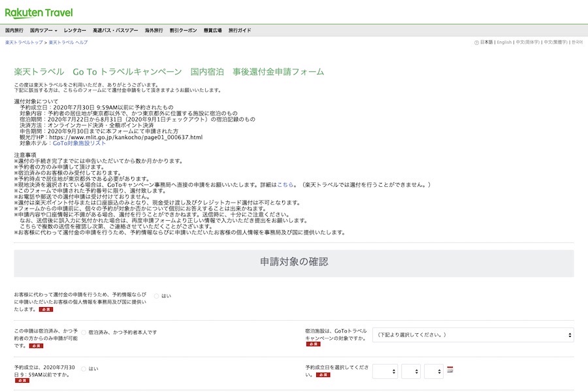Open the 国内旅行 menu item

tap(14, 31)
